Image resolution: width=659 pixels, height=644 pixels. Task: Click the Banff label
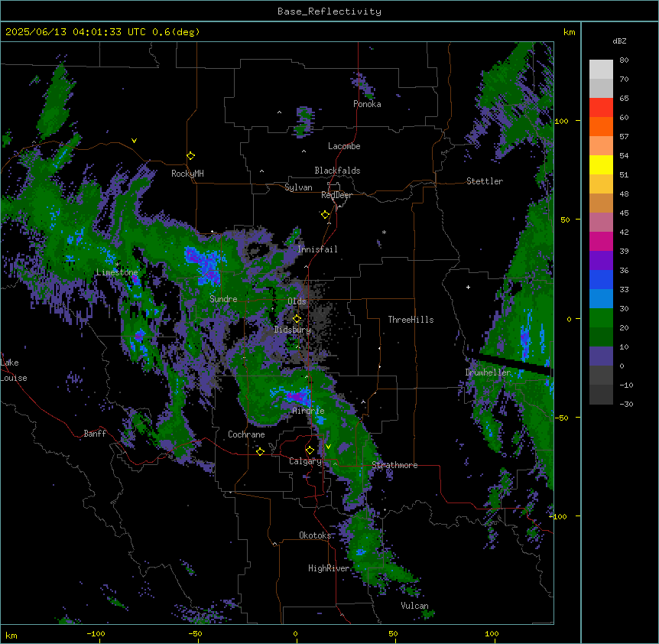pyautogui.click(x=95, y=434)
